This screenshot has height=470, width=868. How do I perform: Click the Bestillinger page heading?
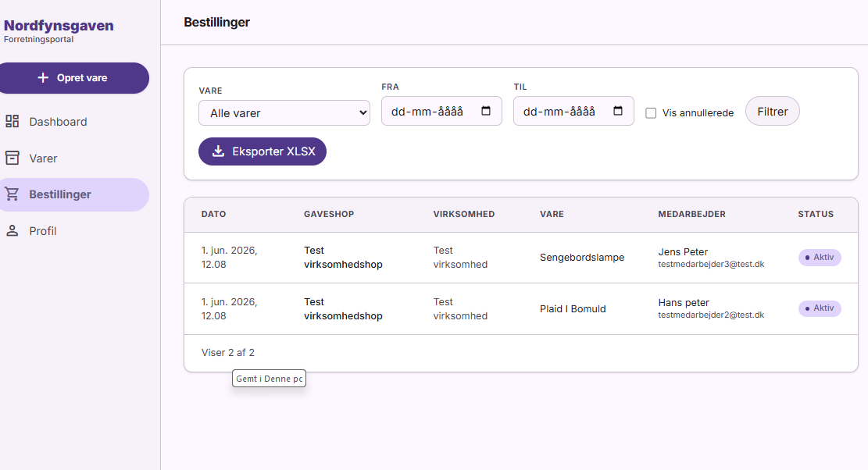(217, 22)
